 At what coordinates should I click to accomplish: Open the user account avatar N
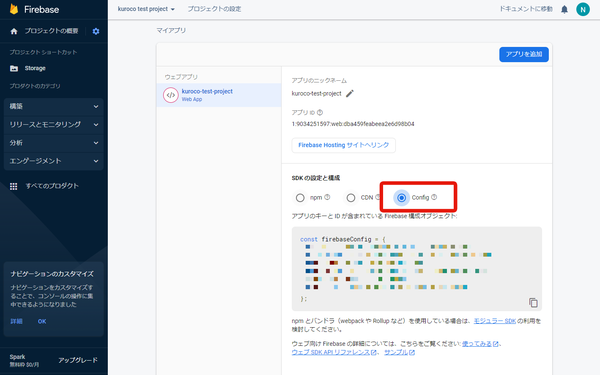(583, 9)
